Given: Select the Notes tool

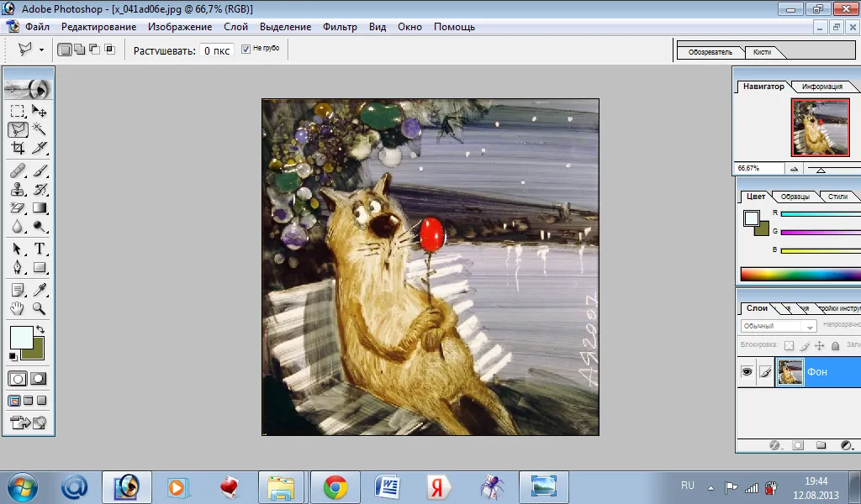Looking at the screenshot, I should (18, 290).
